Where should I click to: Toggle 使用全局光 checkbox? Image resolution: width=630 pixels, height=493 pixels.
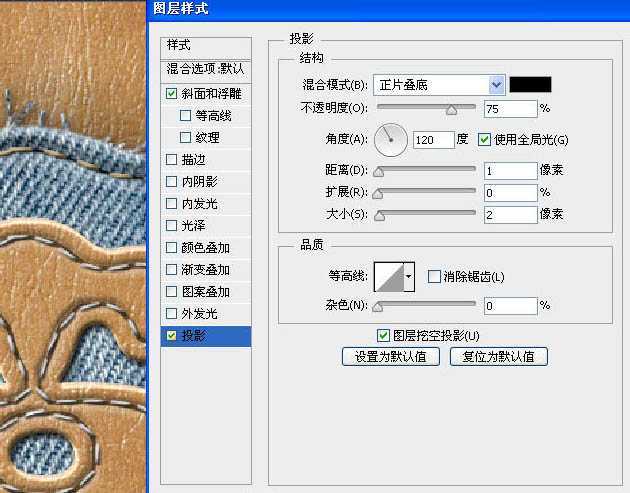pos(484,140)
